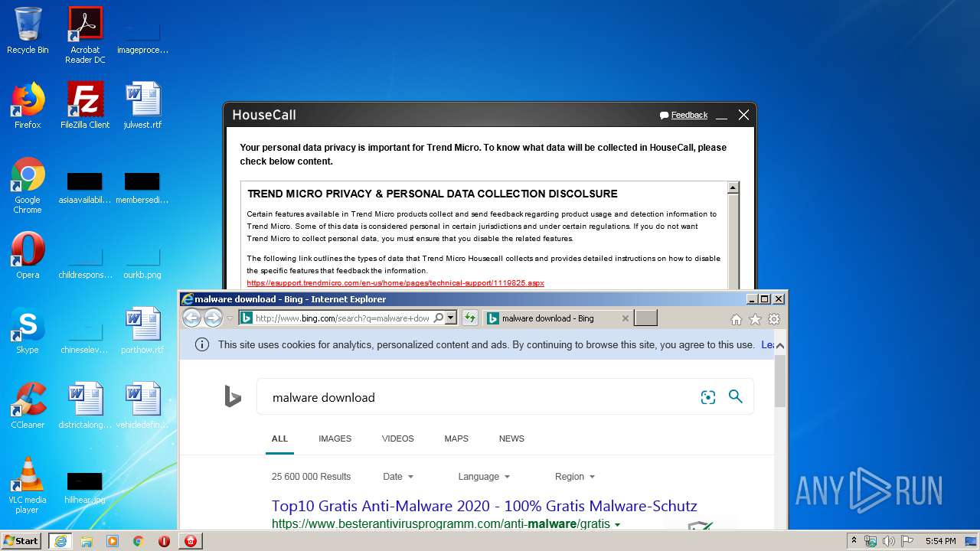980x551 pixels.
Task: Select ALL results tab
Action: point(279,439)
